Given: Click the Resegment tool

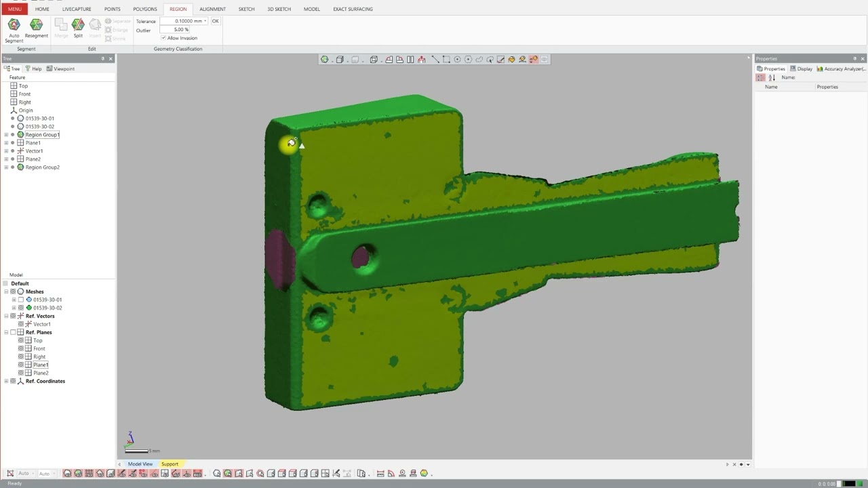Looking at the screenshot, I should pyautogui.click(x=37, y=28).
